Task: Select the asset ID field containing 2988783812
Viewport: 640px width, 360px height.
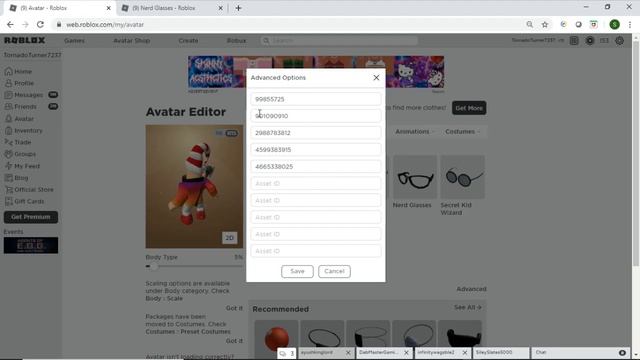Action: pyautogui.click(x=316, y=133)
